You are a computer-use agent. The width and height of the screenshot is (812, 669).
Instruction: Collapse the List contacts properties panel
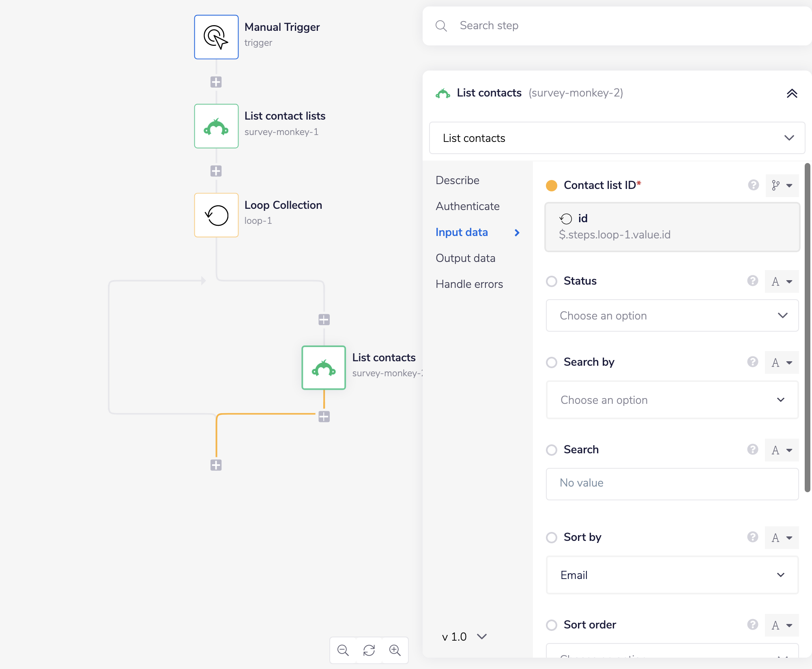pos(792,94)
